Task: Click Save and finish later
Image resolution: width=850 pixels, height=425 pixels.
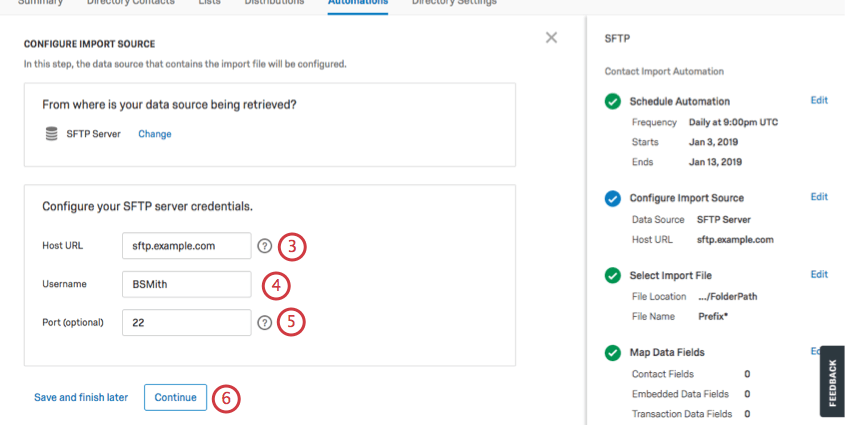Action: 81,397
